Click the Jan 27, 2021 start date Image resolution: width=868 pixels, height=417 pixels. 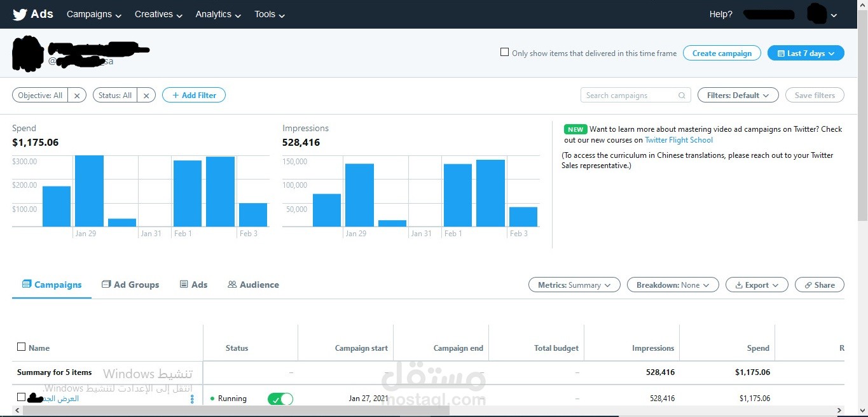368,399
